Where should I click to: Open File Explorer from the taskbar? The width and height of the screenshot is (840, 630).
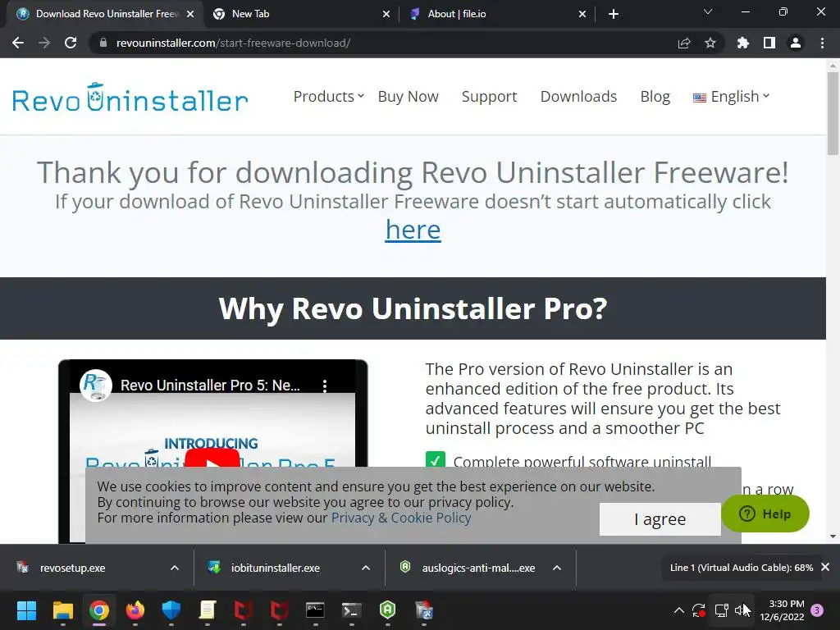pyautogui.click(x=62, y=610)
